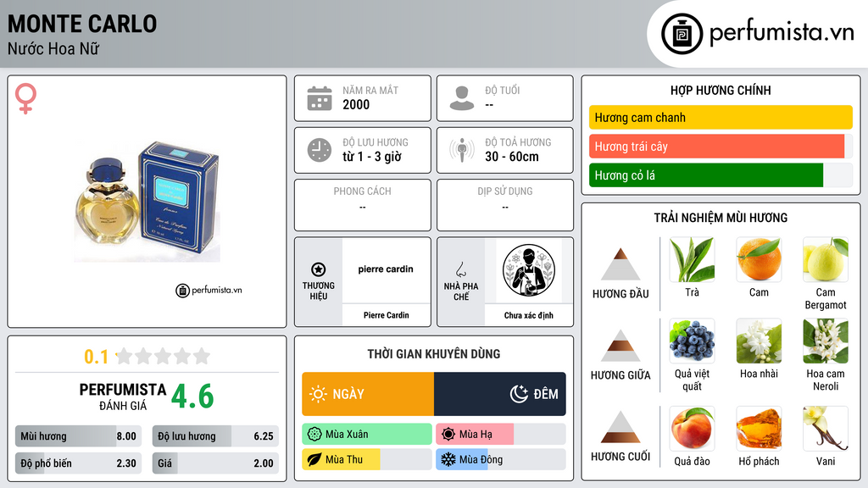Click the 0.1 user rating value
The height and width of the screenshot is (488, 868).
[96, 357]
